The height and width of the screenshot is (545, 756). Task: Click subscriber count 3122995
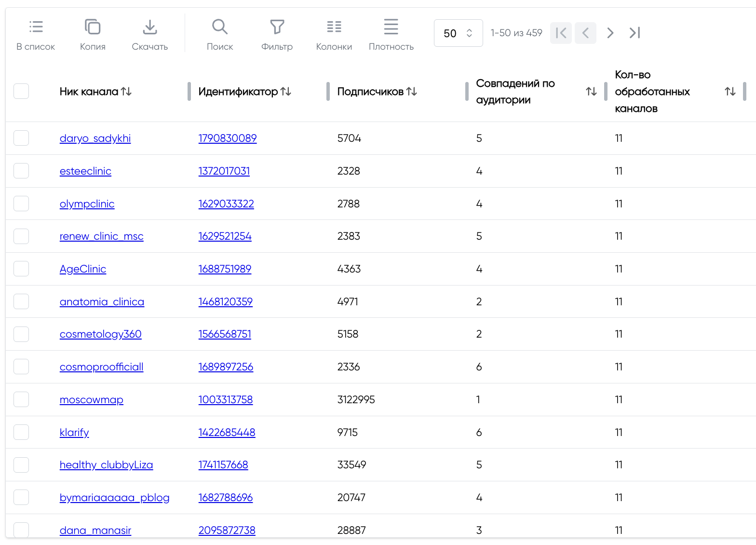point(356,400)
